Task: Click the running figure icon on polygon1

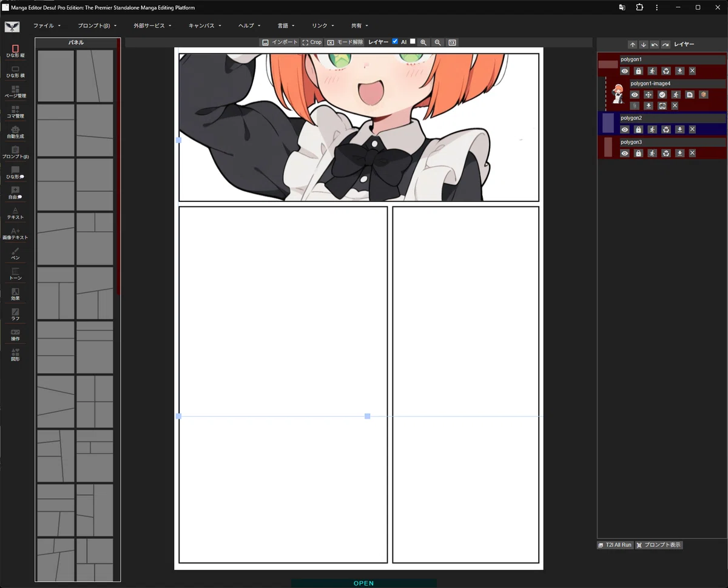Action: tap(652, 71)
